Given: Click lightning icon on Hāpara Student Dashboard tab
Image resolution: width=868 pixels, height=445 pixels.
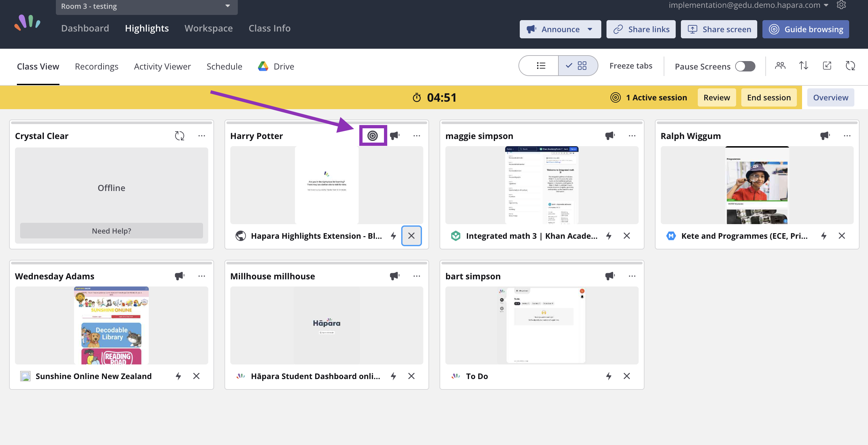Looking at the screenshot, I should [x=393, y=376].
